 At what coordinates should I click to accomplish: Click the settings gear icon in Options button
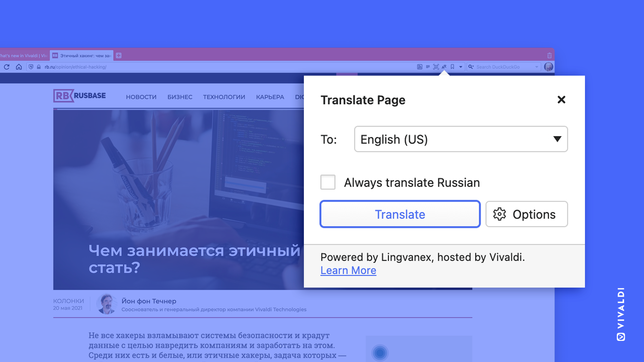(499, 215)
